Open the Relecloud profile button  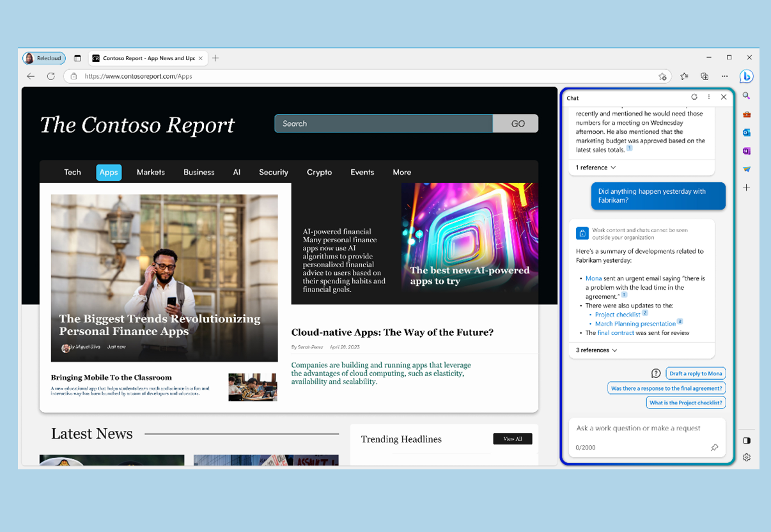click(44, 58)
